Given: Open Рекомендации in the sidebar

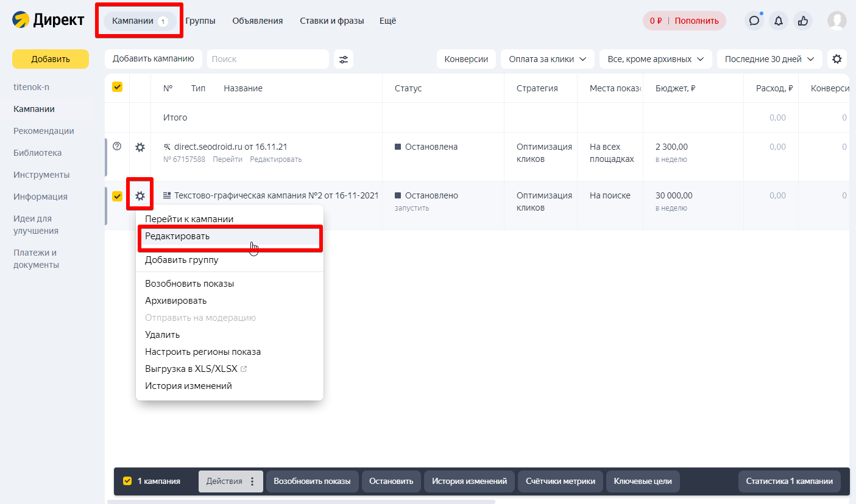Looking at the screenshot, I should 44,131.
